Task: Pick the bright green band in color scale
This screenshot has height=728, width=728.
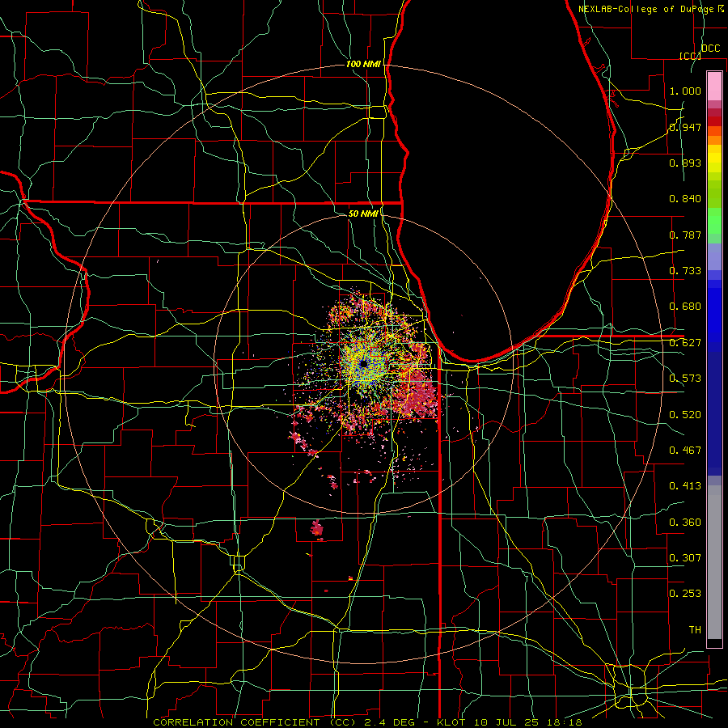Action: 714,221
